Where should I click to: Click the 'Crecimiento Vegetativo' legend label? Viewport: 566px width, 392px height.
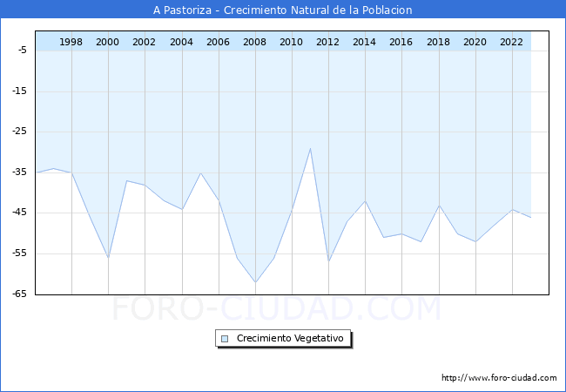[x=290, y=338]
